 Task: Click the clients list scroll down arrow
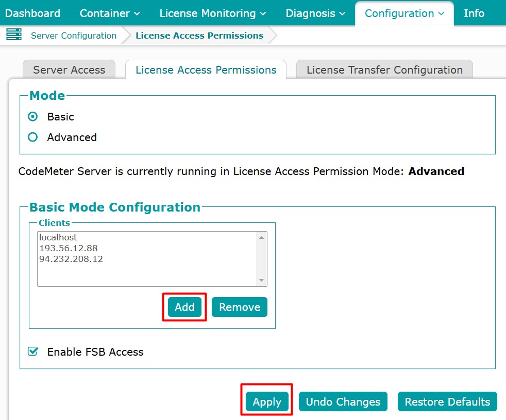(262, 281)
